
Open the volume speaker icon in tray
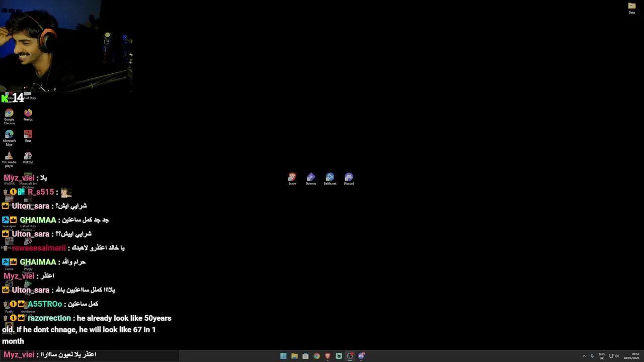click(617, 356)
